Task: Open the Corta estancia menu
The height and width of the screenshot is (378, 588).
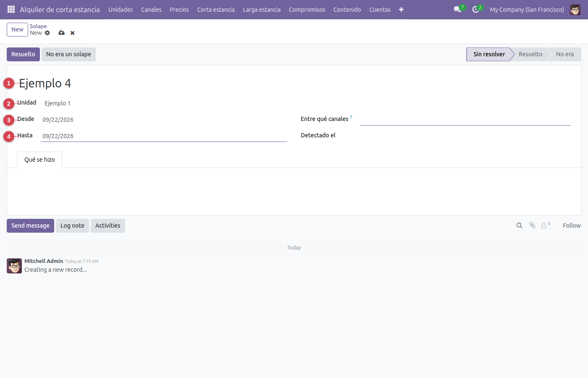Action: pyautogui.click(x=216, y=9)
